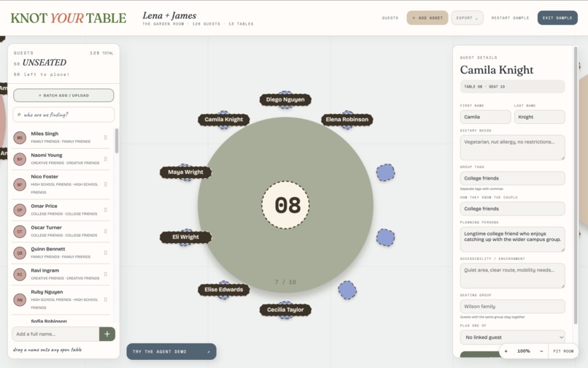Viewport: 588px width, 368px height.
Task: Zoom out with the minus control
Action: (541, 351)
